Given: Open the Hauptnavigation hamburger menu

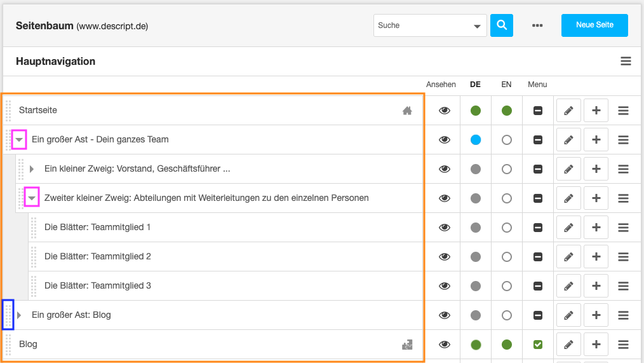Looking at the screenshot, I should 626,61.
